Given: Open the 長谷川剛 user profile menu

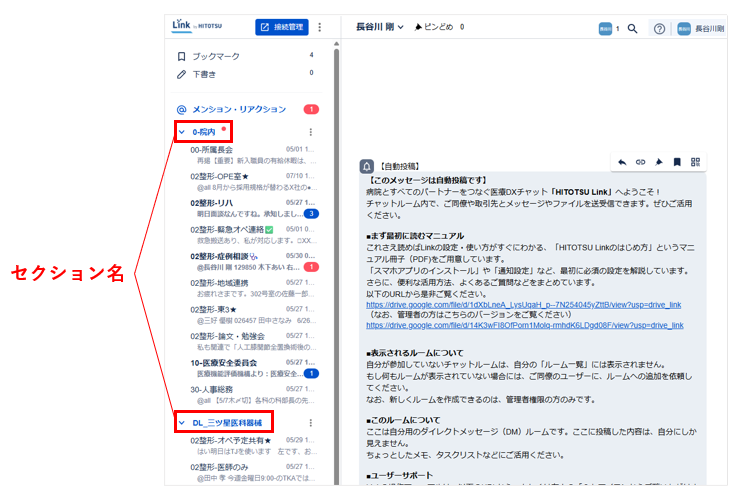Looking at the screenshot, I should coord(701,29).
